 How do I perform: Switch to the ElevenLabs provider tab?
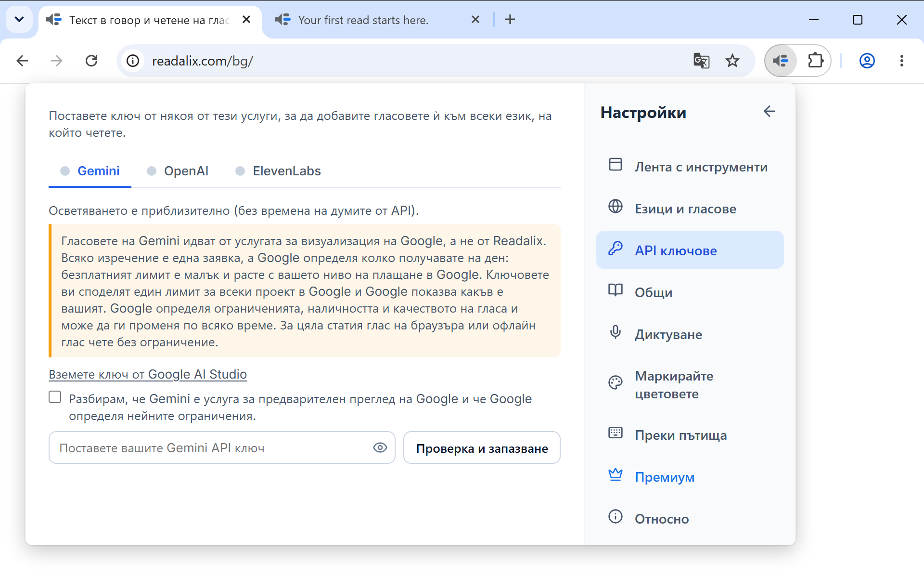click(278, 171)
